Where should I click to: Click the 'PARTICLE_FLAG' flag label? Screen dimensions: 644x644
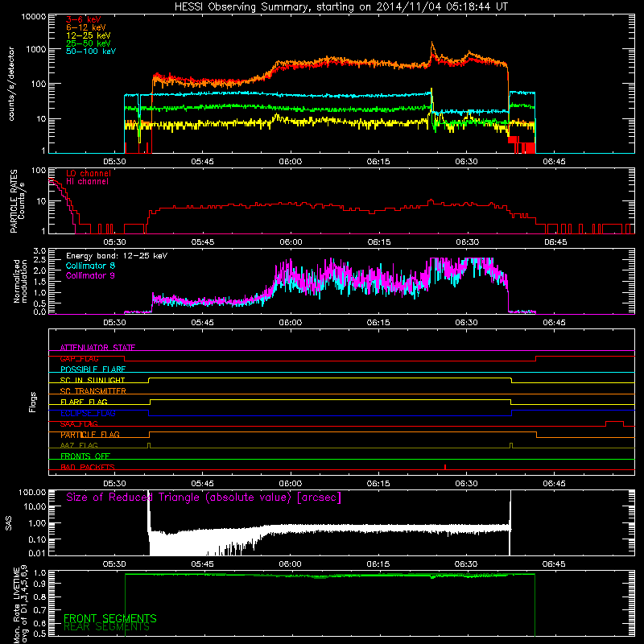tap(90, 435)
